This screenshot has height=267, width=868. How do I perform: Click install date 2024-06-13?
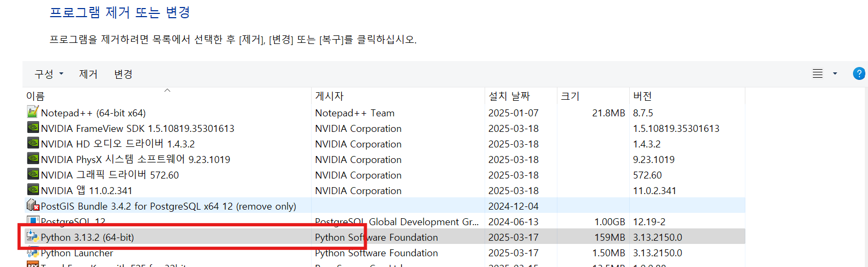click(514, 222)
